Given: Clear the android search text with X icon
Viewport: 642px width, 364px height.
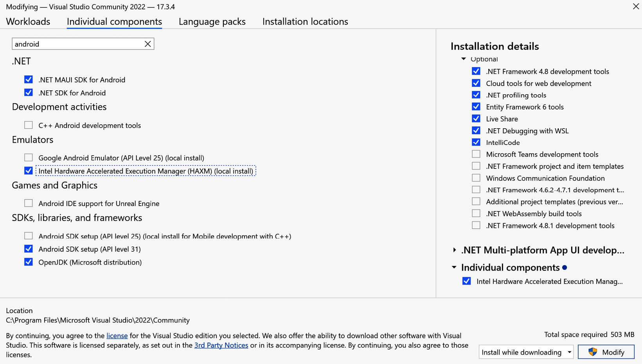Looking at the screenshot, I should (147, 44).
